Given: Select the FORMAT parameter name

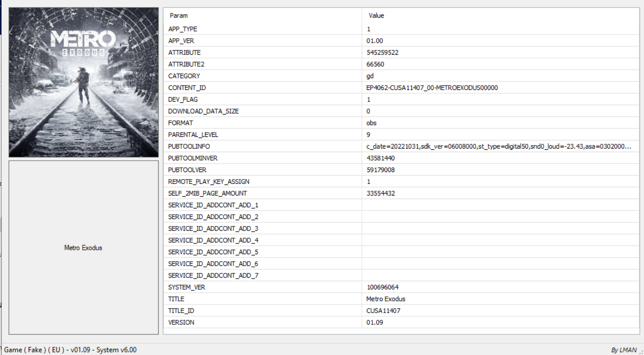Looking at the screenshot, I should coord(181,123).
